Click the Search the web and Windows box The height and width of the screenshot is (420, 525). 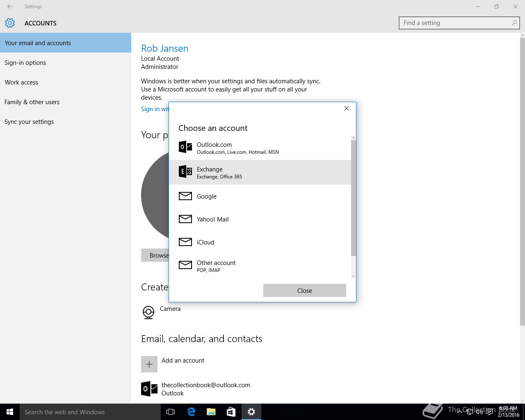(x=90, y=412)
